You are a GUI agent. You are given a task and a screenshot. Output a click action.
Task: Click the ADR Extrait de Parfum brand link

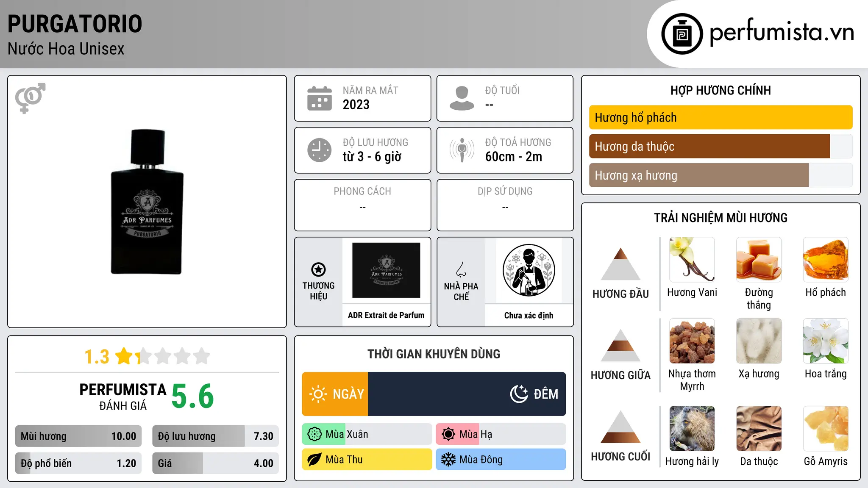coord(386,315)
